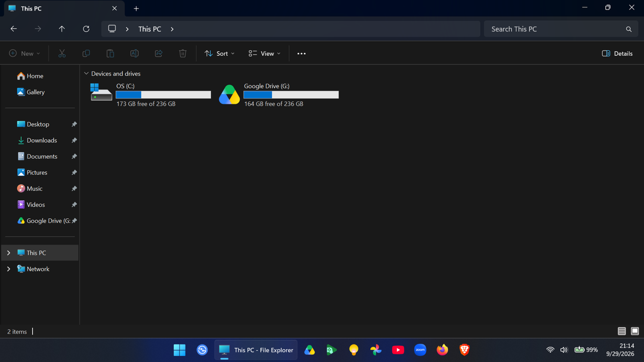This screenshot has width=644, height=362.
Task: Refresh the This PC view
Action: pos(86,29)
